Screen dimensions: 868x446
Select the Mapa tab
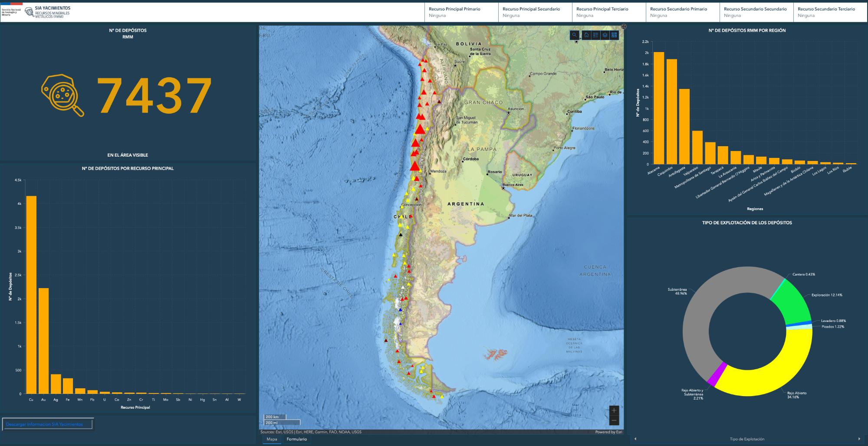point(272,439)
